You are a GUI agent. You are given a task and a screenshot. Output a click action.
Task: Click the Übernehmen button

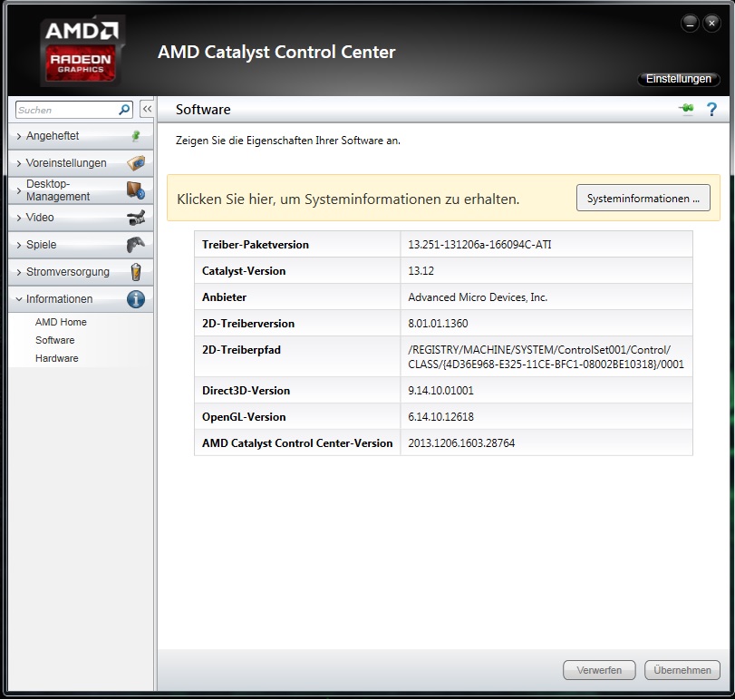pos(682,670)
